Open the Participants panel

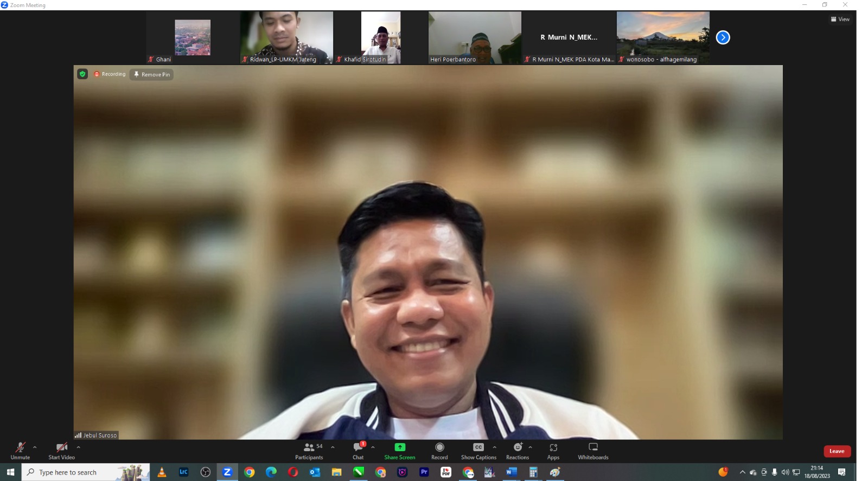(x=309, y=450)
